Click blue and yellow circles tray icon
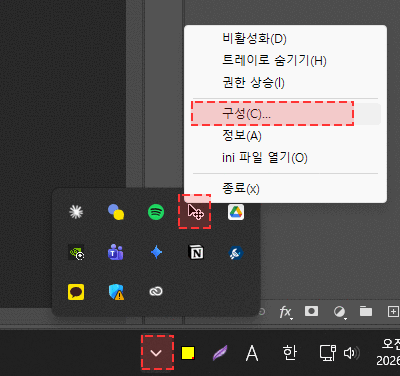 [116, 212]
